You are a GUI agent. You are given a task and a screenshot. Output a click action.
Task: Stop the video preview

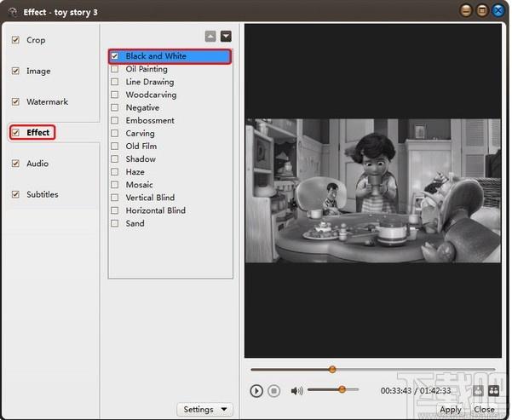(274, 390)
